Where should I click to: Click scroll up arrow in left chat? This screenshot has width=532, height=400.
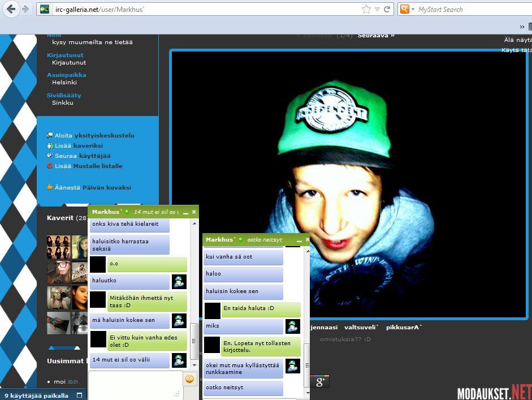tap(194, 223)
